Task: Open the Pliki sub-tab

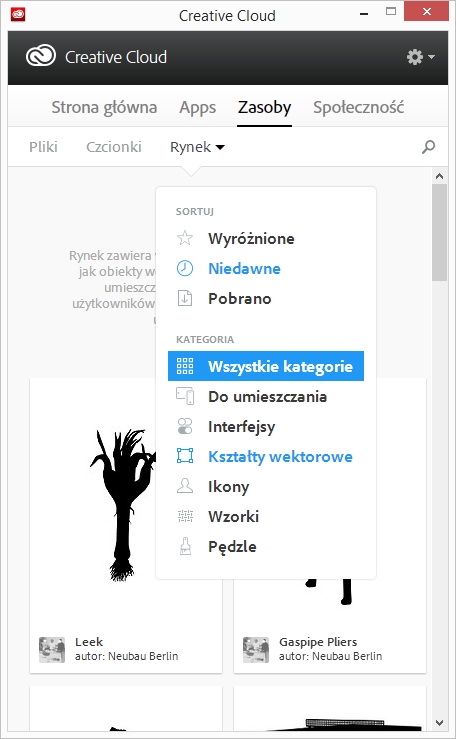Action: coord(43,147)
